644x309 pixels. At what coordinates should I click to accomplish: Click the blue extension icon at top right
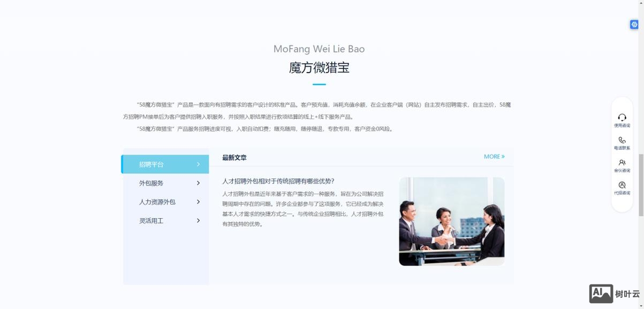tap(634, 25)
